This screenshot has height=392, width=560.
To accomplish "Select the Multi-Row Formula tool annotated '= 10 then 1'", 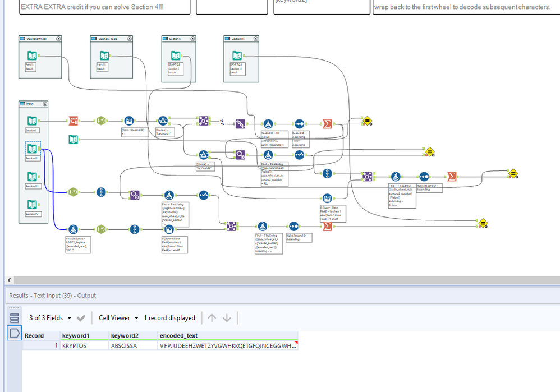I will click(x=327, y=198).
